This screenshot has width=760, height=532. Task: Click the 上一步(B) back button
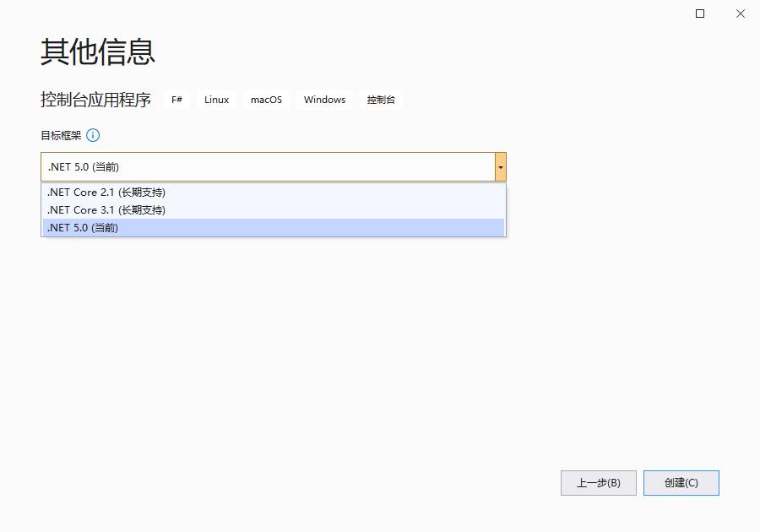[x=598, y=483]
